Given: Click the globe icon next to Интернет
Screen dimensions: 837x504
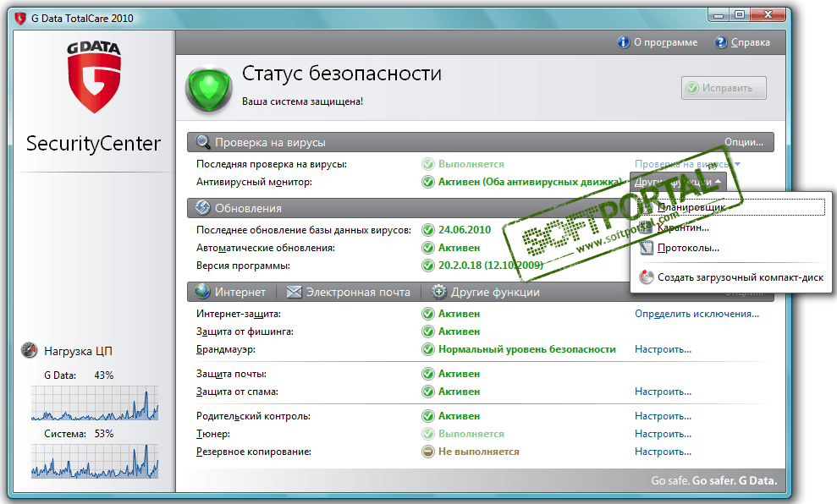Looking at the screenshot, I should (x=202, y=291).
